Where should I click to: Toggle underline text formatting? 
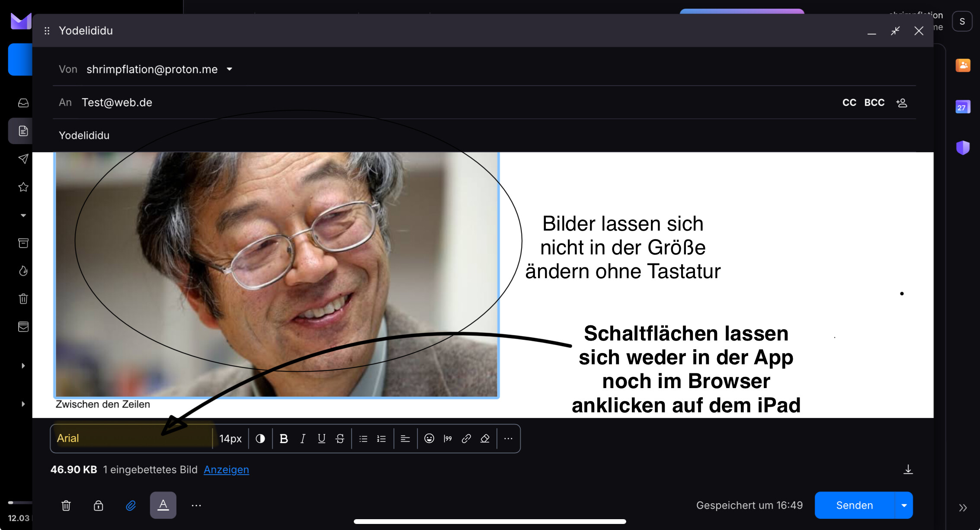321,439
